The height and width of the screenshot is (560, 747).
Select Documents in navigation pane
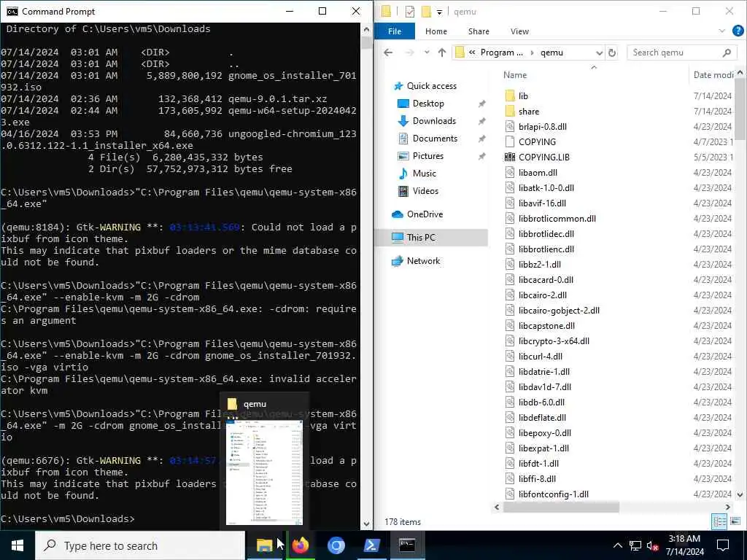[x=435, y=139]
